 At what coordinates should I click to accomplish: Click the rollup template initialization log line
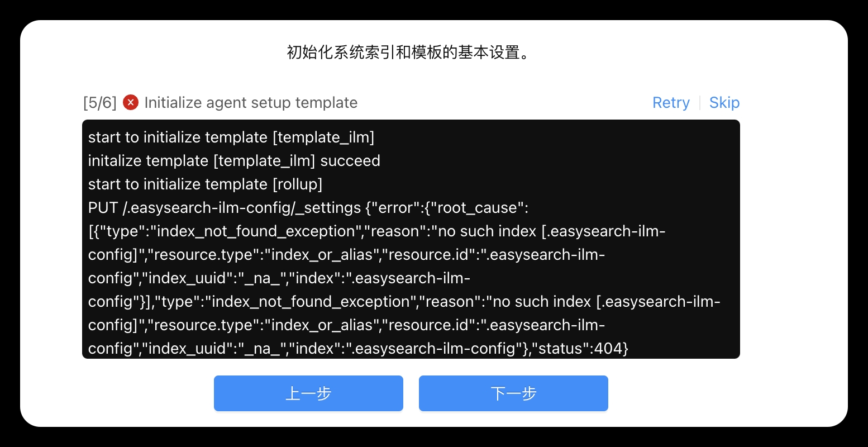(x=205, y=184)
